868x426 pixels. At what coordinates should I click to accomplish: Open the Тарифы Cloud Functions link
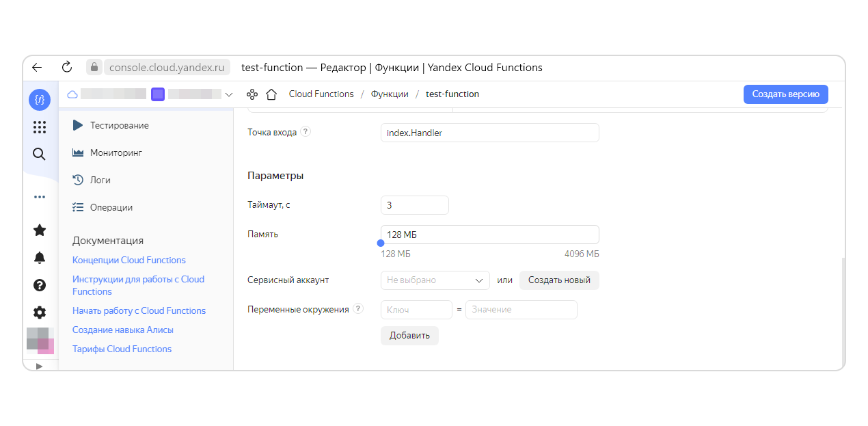tap(122, 349)
